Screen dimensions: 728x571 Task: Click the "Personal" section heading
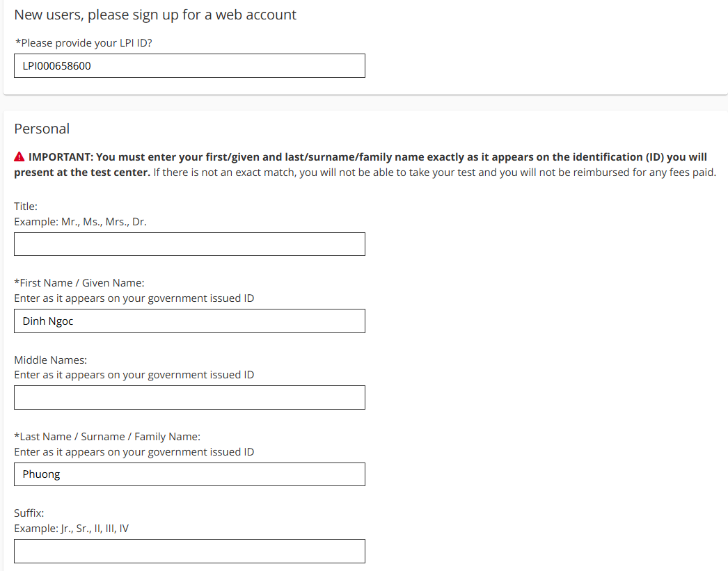42,129
